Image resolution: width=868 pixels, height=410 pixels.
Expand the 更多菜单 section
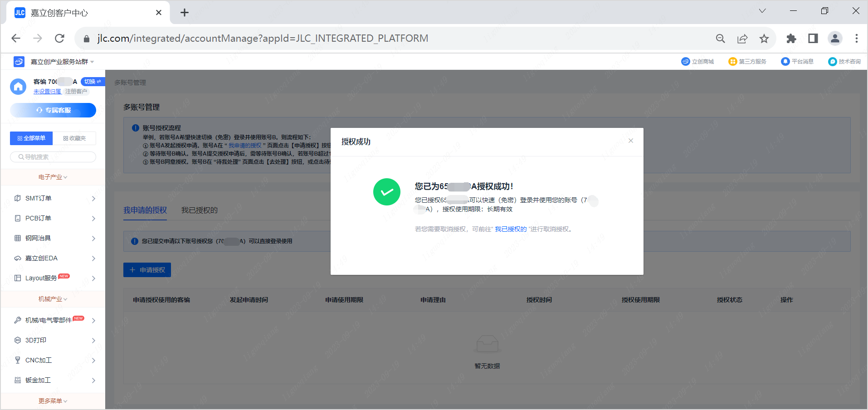53,401
